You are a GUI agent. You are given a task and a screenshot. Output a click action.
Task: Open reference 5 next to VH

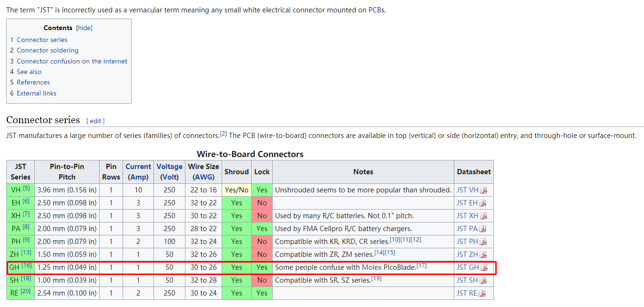click(x=26, y=188)
